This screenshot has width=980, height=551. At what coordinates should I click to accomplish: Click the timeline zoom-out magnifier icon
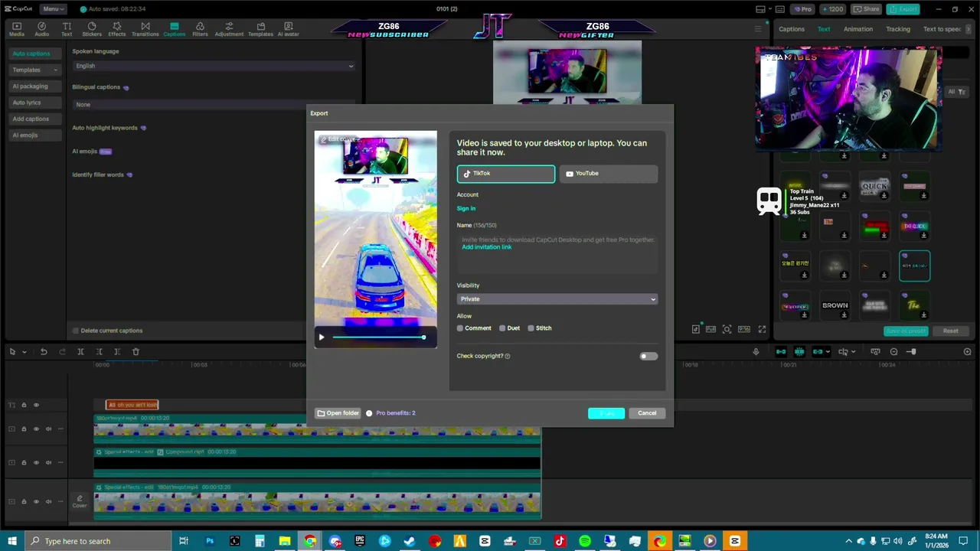(x=893, y=351)
